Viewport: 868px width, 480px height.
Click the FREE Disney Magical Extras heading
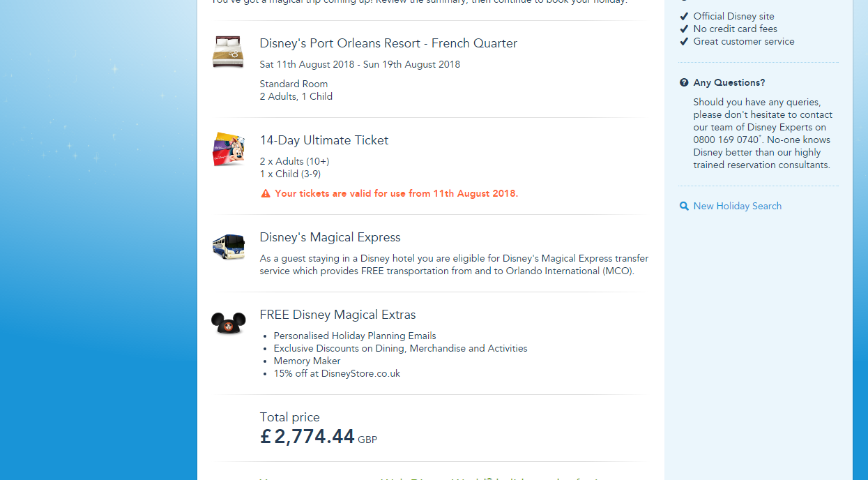pos(337,315)
